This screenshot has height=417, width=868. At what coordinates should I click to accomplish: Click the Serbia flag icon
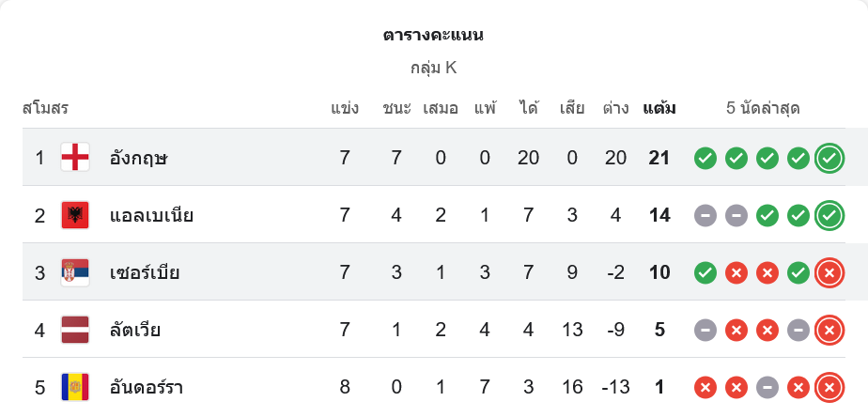[x=75, y=272]
